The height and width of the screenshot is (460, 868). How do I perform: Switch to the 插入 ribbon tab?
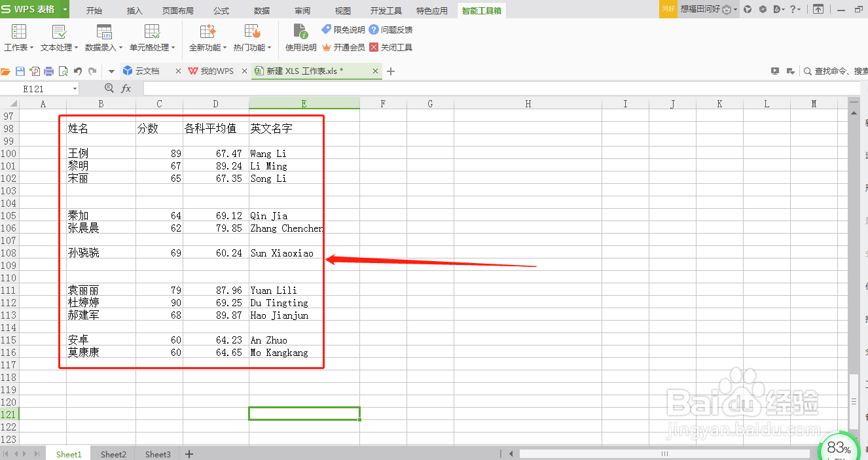(134, 10)
